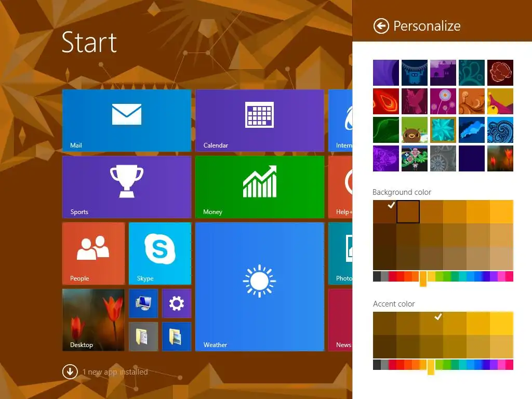Screen dimensions: 532x399
Task: Open the Documents folder tile on gray background
Action: [x=143, y=337]
